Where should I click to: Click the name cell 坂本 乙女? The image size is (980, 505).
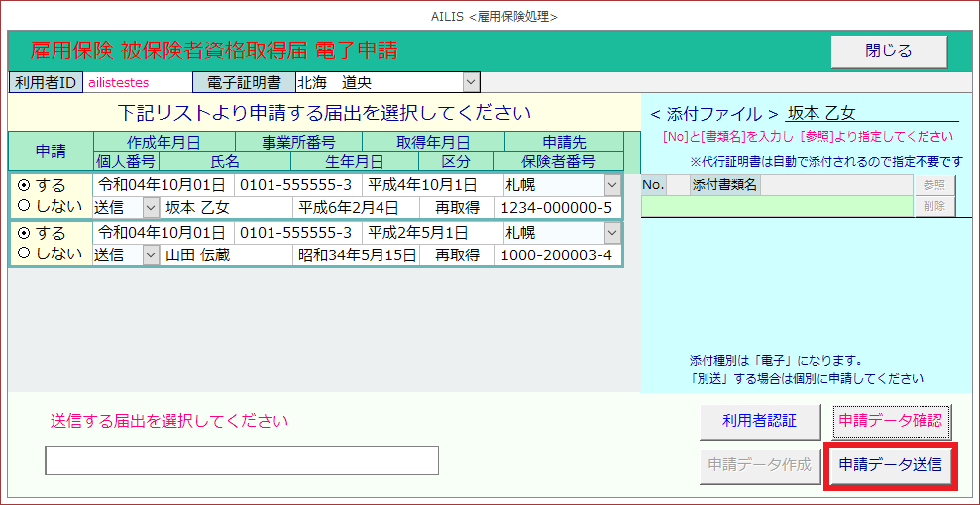coord(226,207)
